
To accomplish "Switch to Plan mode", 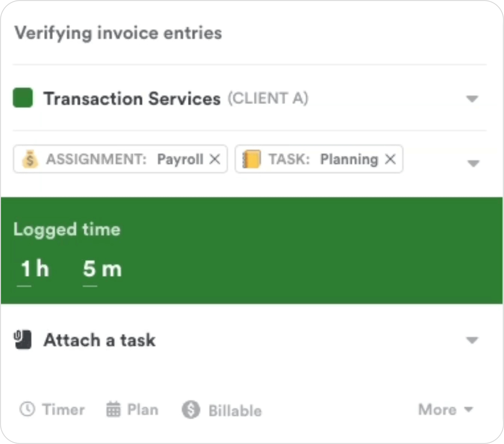I will [x=143, y=409].
